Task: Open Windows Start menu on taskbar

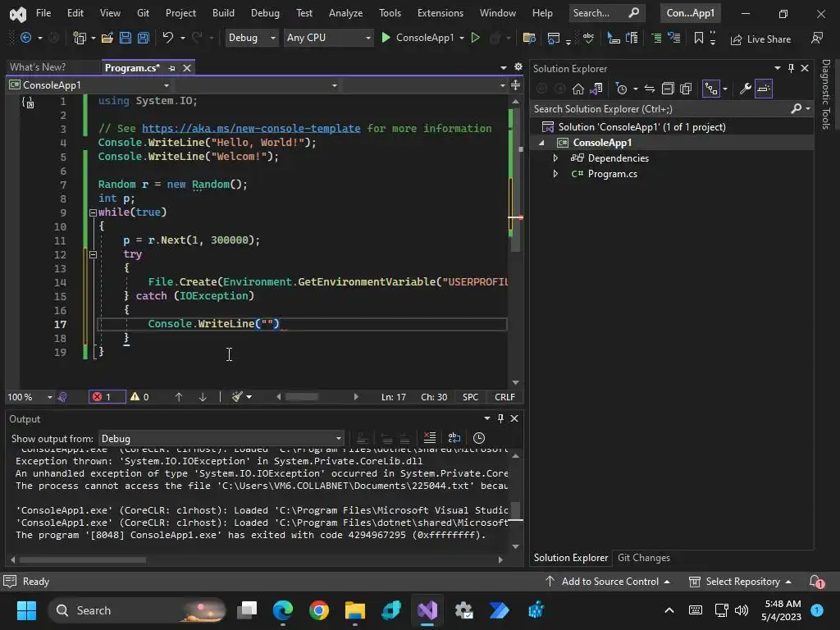Action: (26, 610)
